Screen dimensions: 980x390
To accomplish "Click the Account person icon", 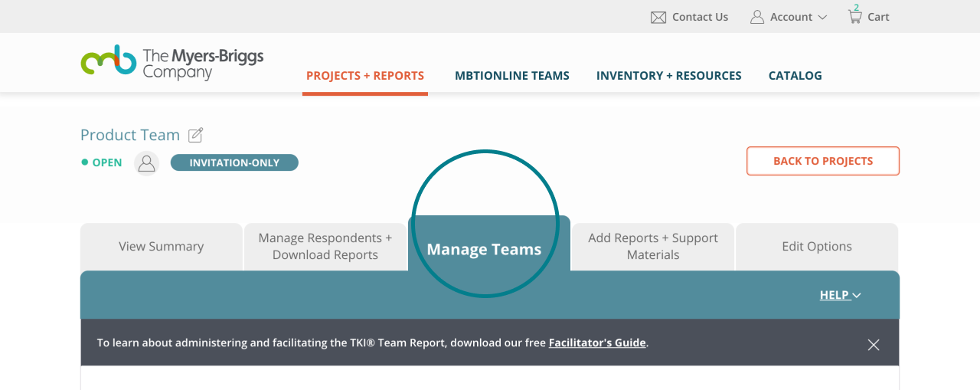I will (757, 17).
